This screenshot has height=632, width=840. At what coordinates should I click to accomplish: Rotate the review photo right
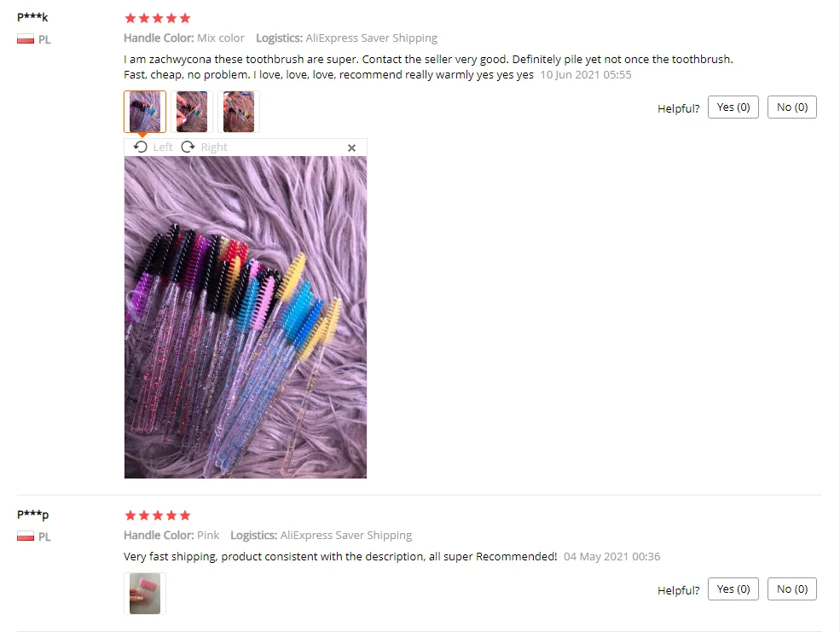(204, 147)
